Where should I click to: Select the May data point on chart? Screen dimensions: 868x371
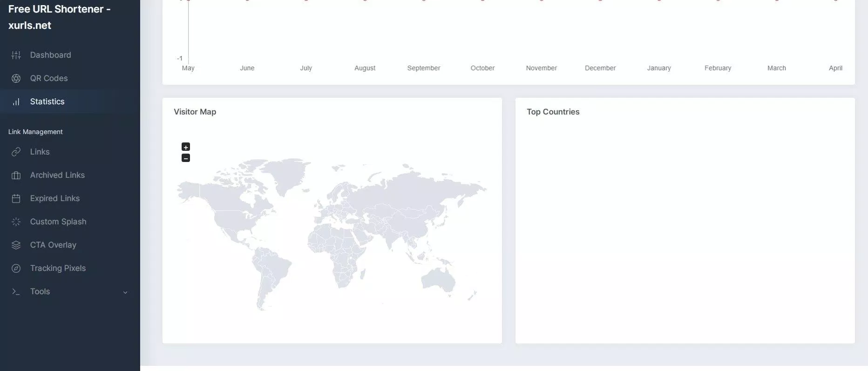(x=188, y=0)
